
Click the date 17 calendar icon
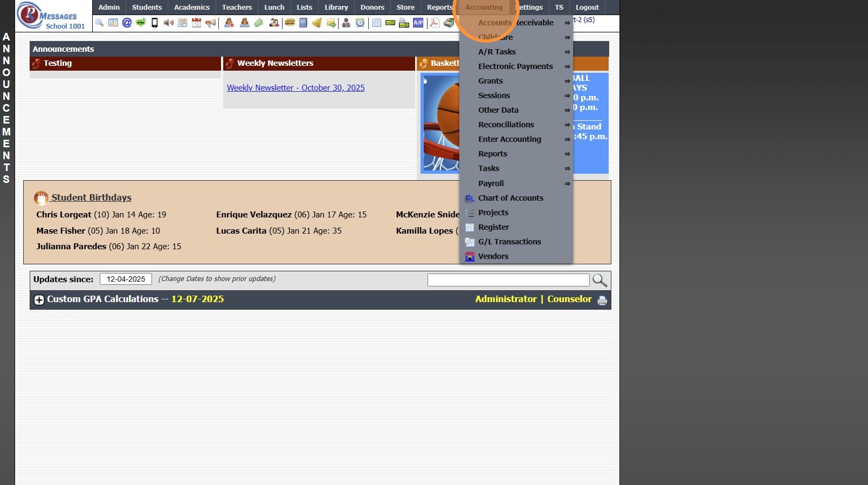(197, 23)
